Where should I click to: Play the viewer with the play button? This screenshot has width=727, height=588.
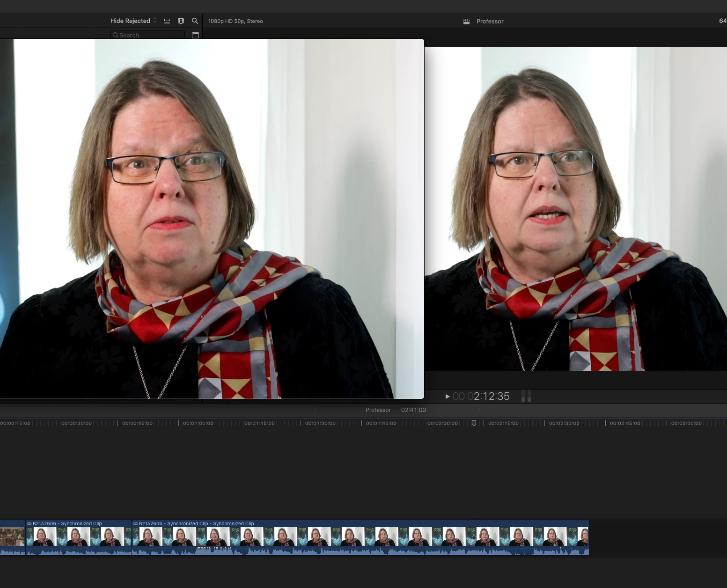pos(448,397)
